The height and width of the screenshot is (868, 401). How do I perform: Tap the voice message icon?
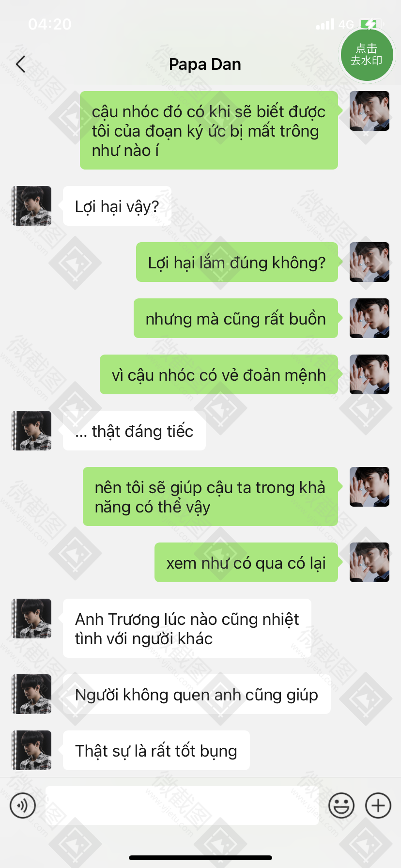coord(23,806)
